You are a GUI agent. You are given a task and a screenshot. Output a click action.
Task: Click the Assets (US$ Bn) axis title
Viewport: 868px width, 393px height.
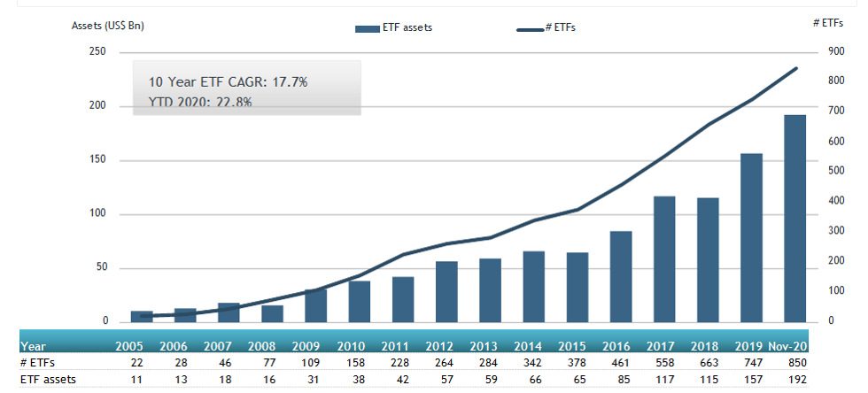(108, 26)
